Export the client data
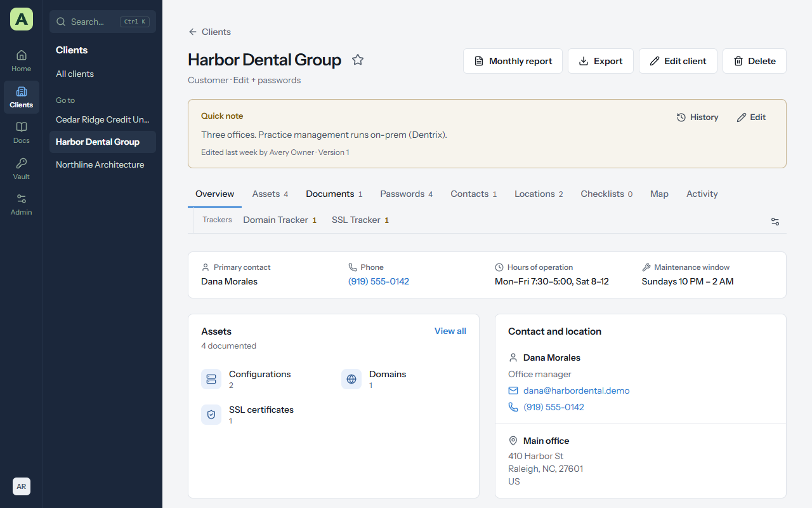The image size is (812, 508). pos(600,61)
